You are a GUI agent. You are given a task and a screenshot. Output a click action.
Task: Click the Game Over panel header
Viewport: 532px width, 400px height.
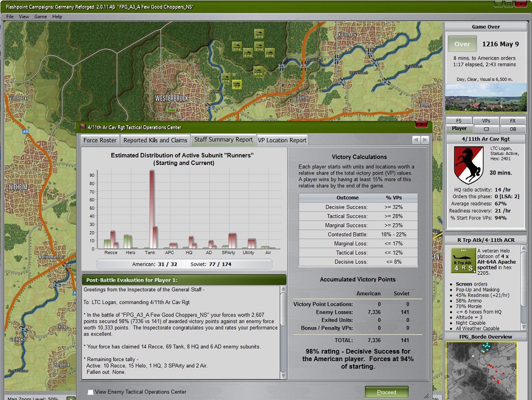tap(486, 27)
